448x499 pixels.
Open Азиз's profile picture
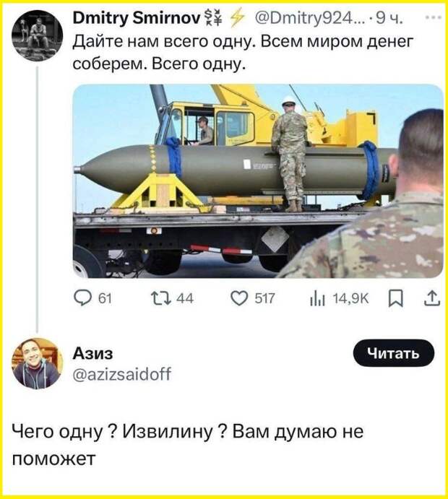[38, 363]
